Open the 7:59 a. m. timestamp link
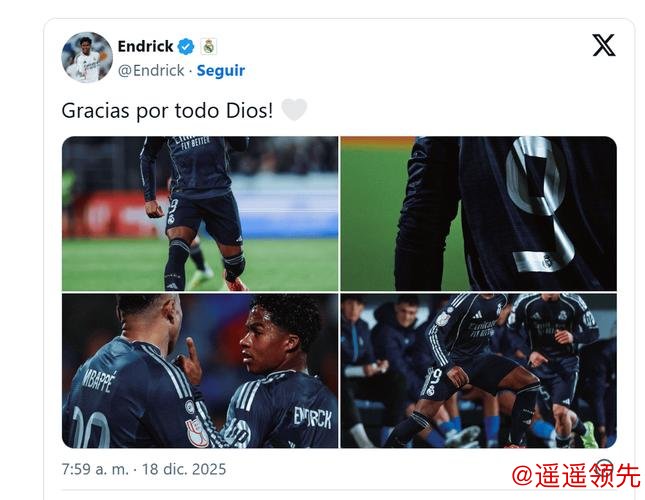Screen dimensions: 645x500 tap(95, 469)
